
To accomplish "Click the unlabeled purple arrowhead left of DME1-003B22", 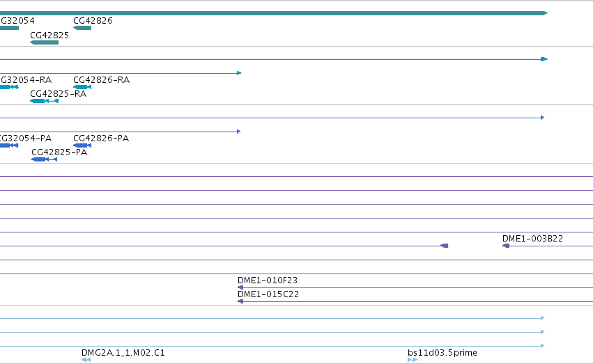I will click(445, 246).
